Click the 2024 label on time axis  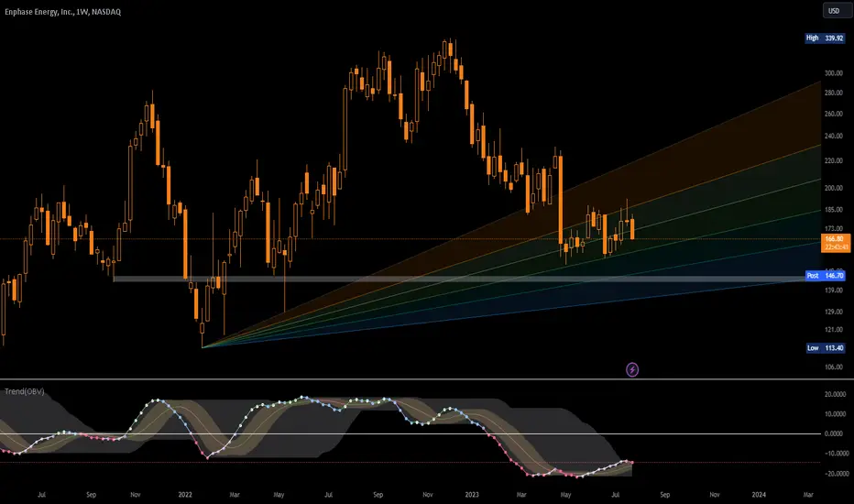pyautogui.click(x=758, y=495)
